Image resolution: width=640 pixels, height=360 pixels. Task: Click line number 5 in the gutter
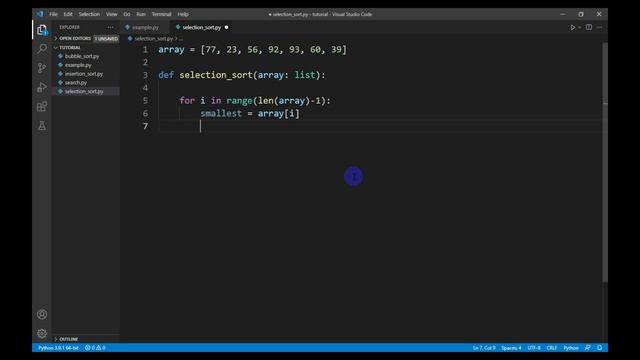tap(145, 101)
